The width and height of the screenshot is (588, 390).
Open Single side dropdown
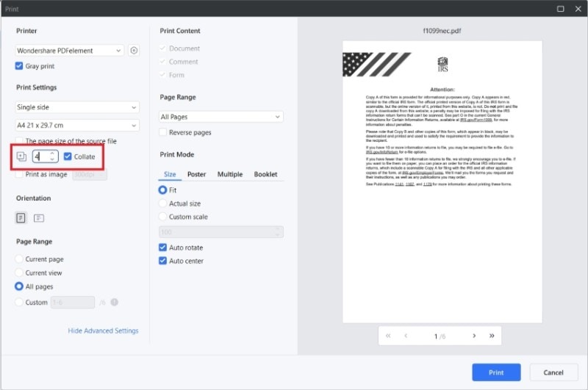[77, 107]
